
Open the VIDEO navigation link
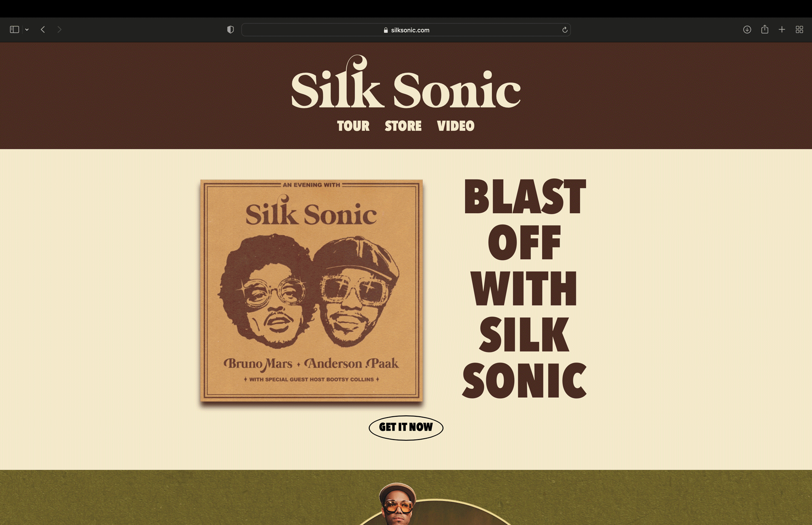click(455, 126)
